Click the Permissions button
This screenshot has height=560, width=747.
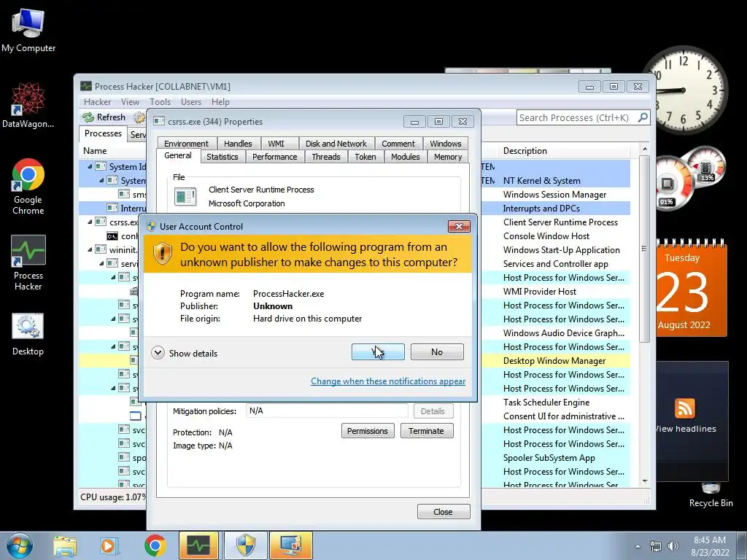tap(368, 430)
